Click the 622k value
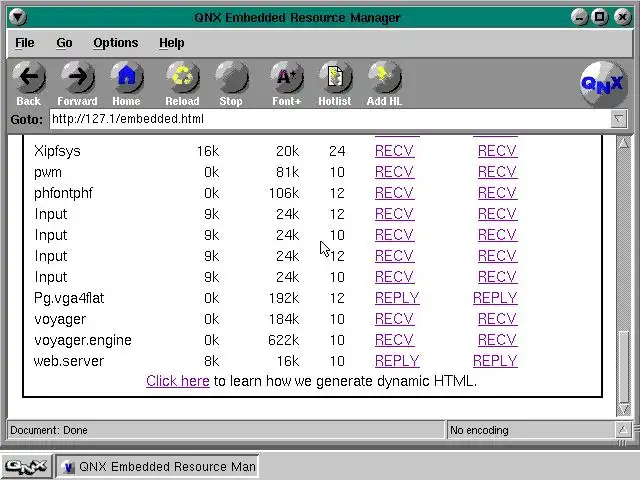The height and width of the screenshot is (480, 640). pyautogui.click(x=283, y=340)
